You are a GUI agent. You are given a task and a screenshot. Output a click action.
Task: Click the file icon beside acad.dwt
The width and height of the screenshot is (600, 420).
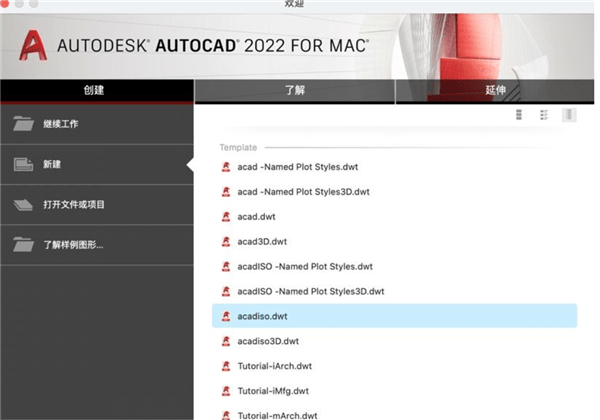click(x=226, y=217)
